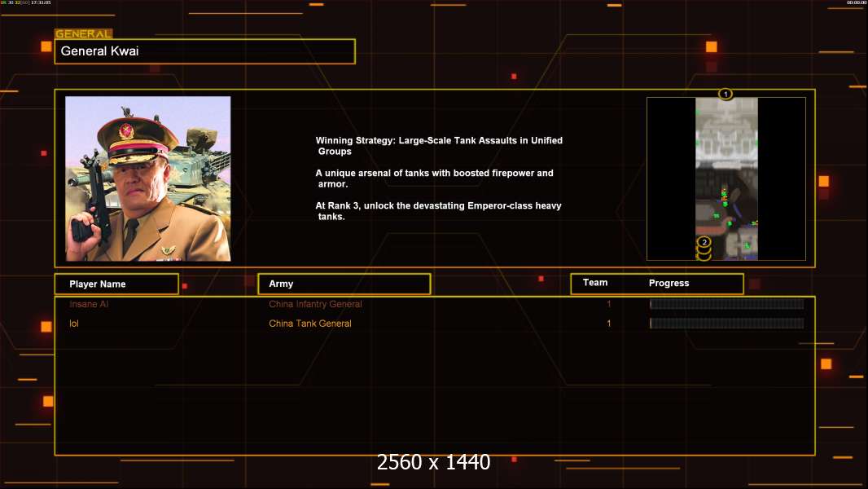Select the lol player name
868x489 pixels.
point(73,324)
